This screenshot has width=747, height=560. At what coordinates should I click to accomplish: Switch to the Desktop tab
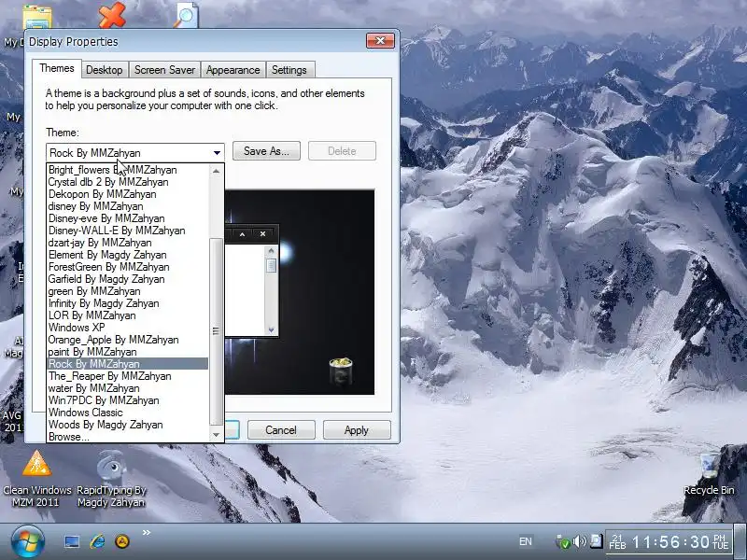coord(105,70)
